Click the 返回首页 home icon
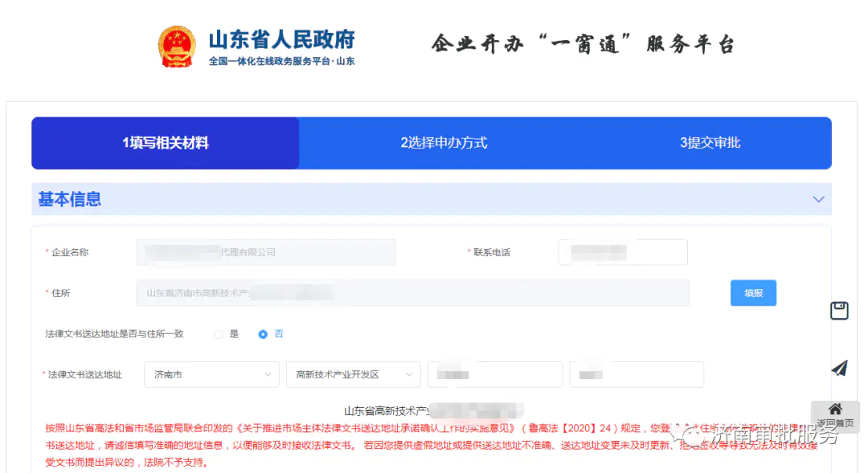The image size is (868, 473). pos(834,411)
